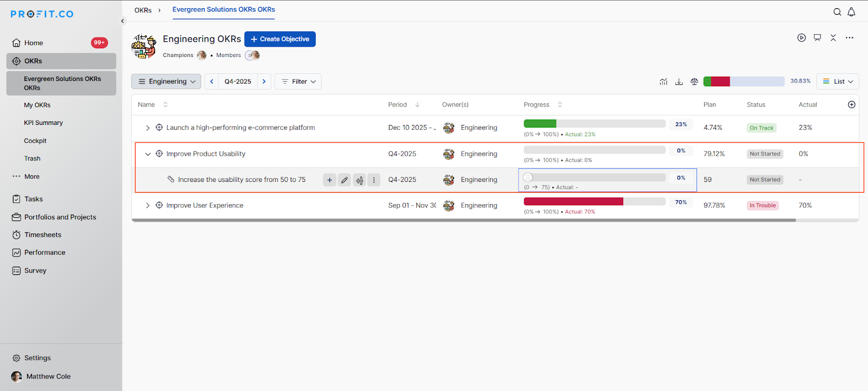Click the usability score progress slider handle

528,178
